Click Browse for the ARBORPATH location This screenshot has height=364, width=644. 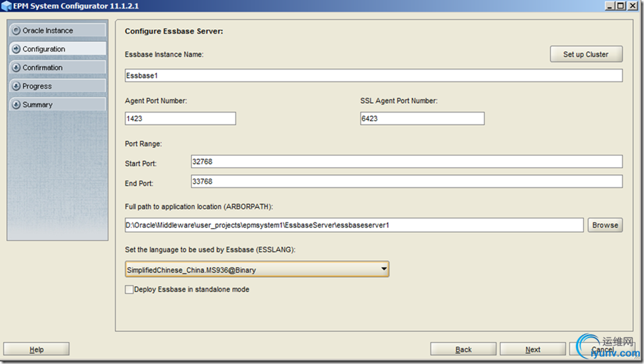[x=605, y=225]
